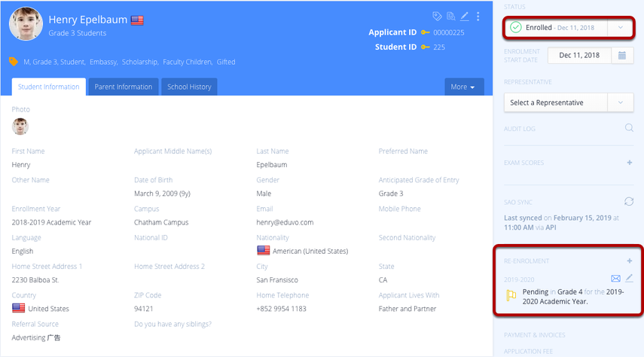Click the Henry Epelbaum name heading
The height and width of the screenshot is (357, 644).
point(88,20)
